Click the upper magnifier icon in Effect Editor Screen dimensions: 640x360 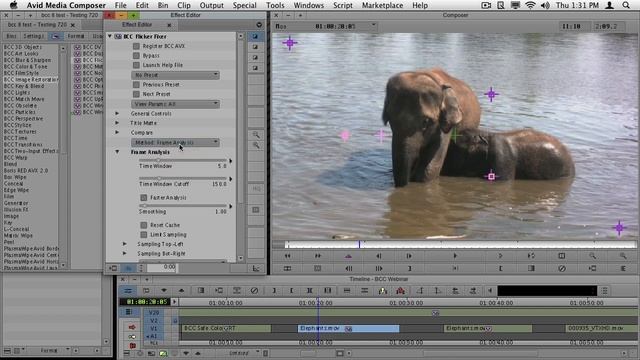point(256,135)
